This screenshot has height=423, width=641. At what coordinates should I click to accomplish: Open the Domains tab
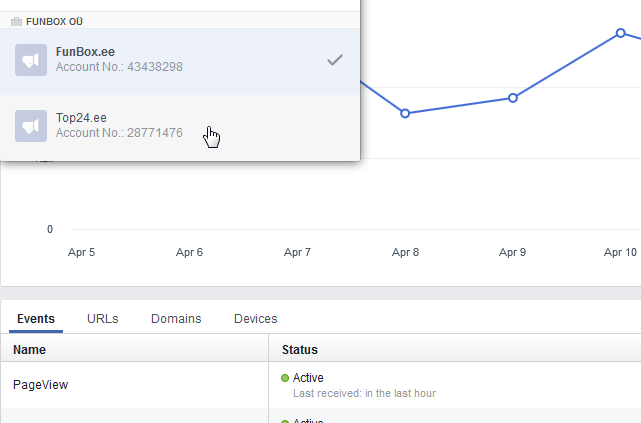(x=176, y=319)
